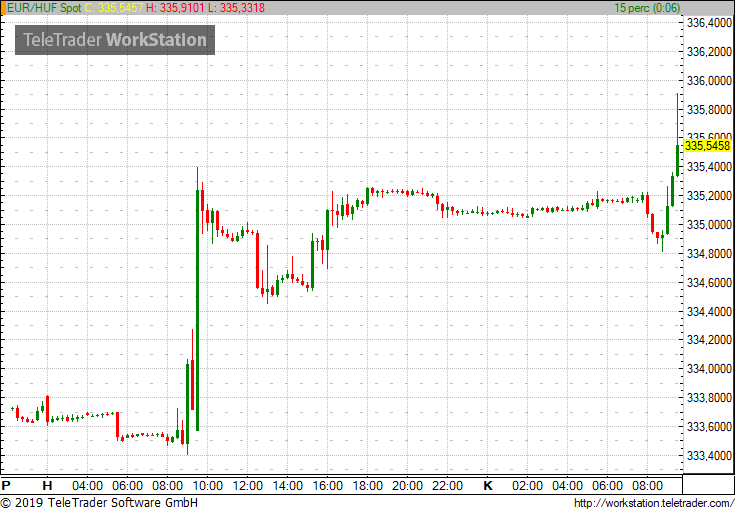Image resolution: width=735 pixels, height=512 pixels.
Task: Click the 335,8000 price axis label
Action: (x=708, y=110)
